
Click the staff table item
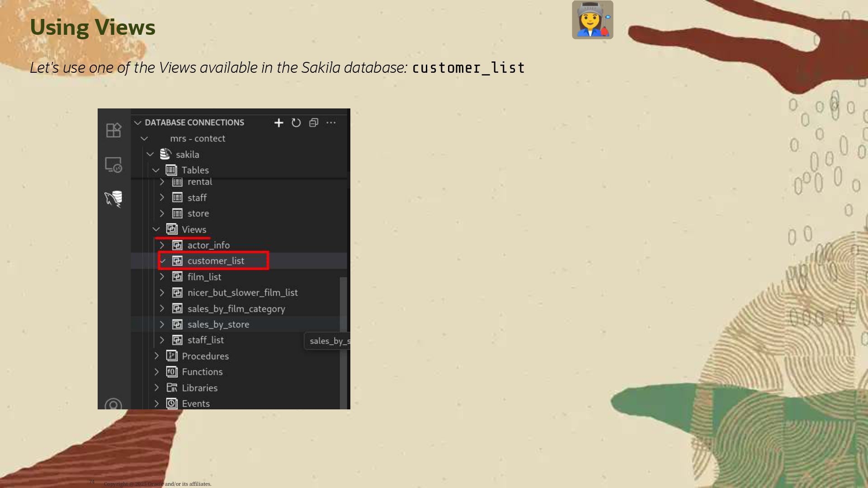click(x=197, y=198)
